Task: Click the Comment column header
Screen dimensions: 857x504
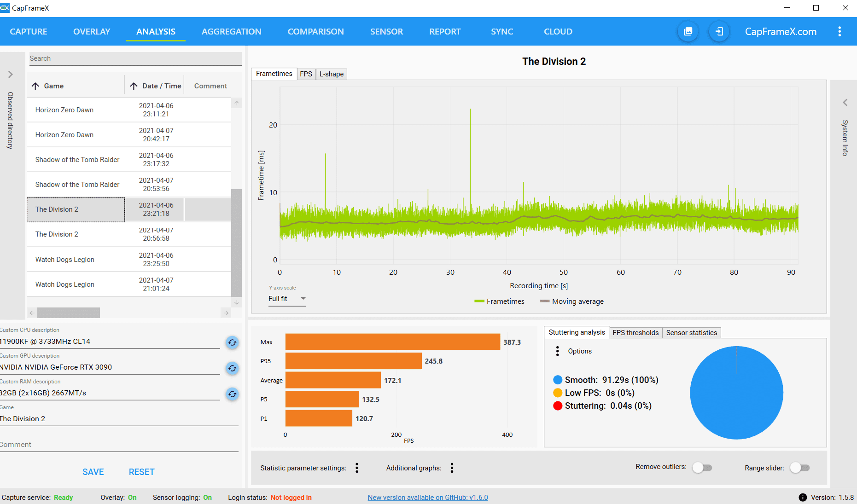Action: click(210, 86)
